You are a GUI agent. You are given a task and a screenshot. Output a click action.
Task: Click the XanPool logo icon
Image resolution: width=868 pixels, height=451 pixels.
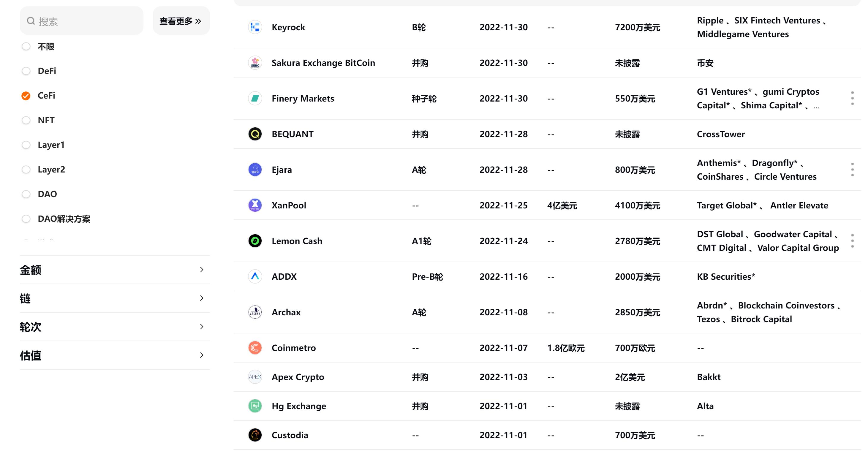point(255,205)
